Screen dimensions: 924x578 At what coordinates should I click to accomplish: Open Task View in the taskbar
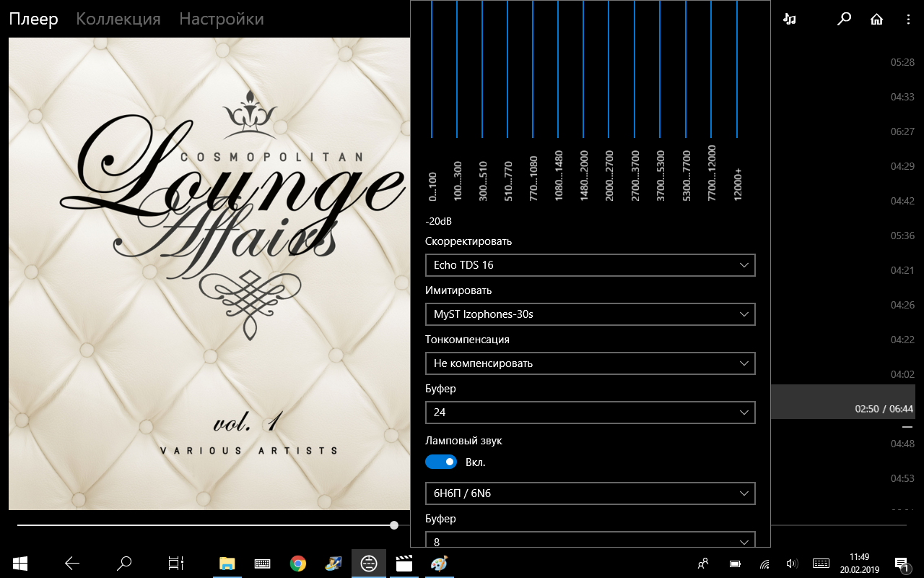click(x=176, y=563)
